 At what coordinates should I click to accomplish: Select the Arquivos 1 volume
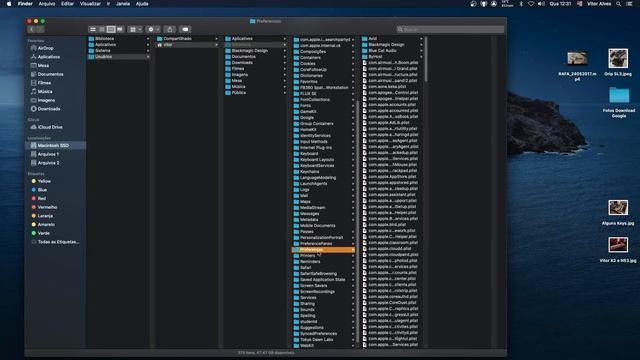coord(48,154)
